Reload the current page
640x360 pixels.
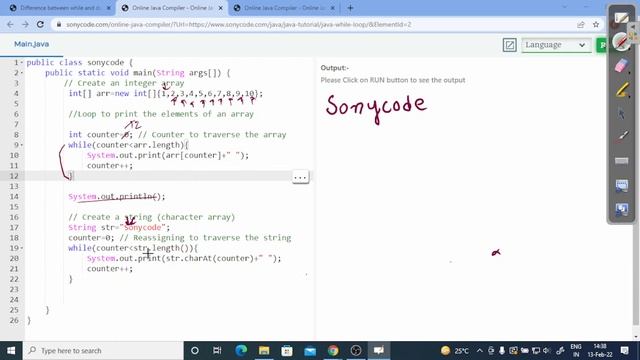click(x=40, y=24)
